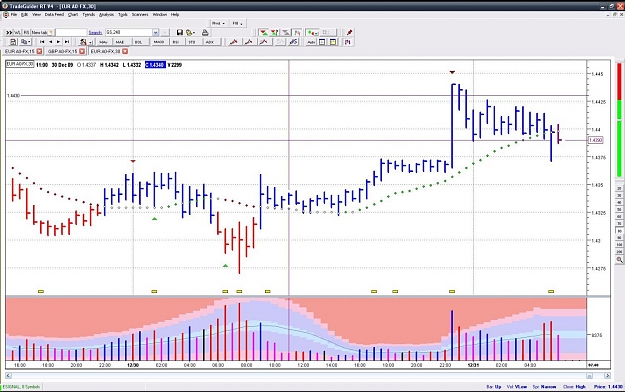Close the GBP A0-FX,15 tab

(82, 51)
